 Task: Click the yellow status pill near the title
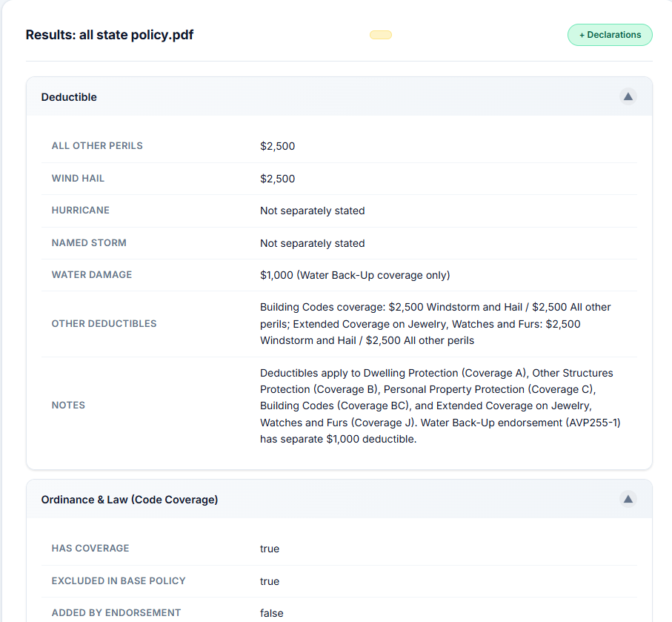click(x=381, y=35)
